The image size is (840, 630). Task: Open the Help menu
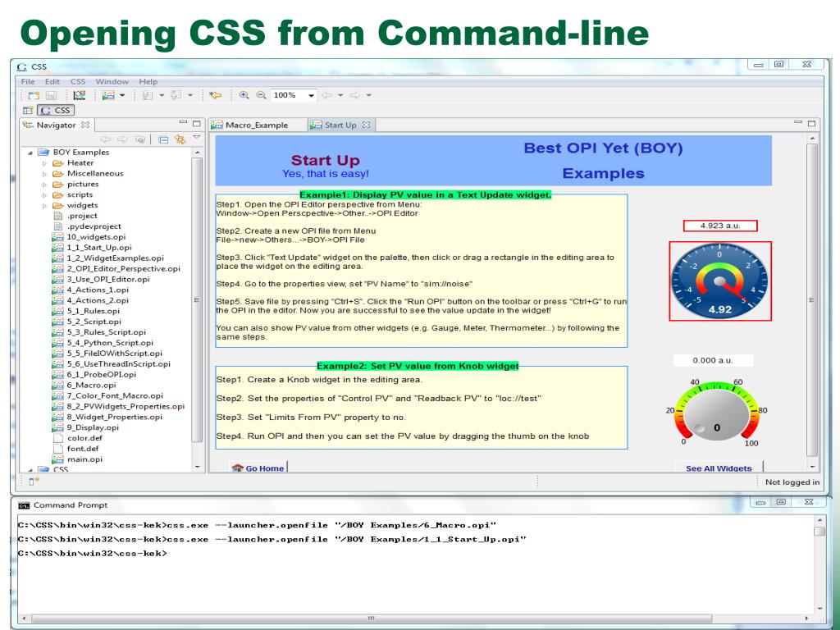tap(148, 81)
